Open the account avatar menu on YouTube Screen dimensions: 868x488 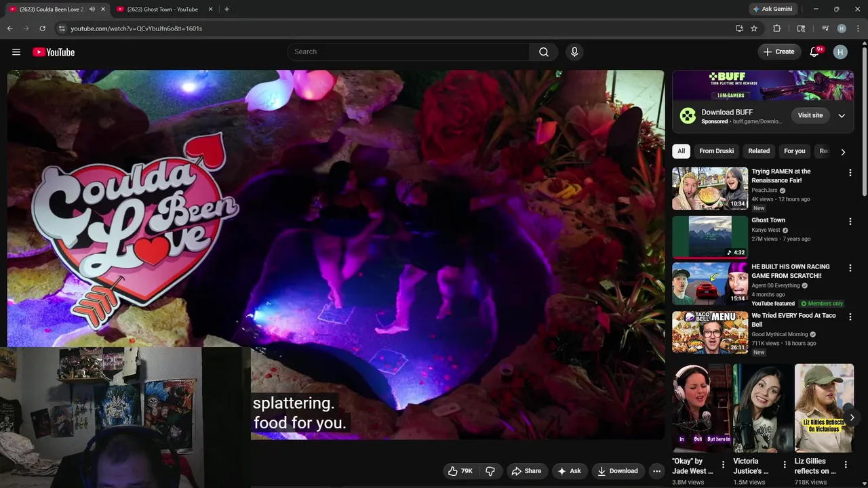[x=840, y=52]
